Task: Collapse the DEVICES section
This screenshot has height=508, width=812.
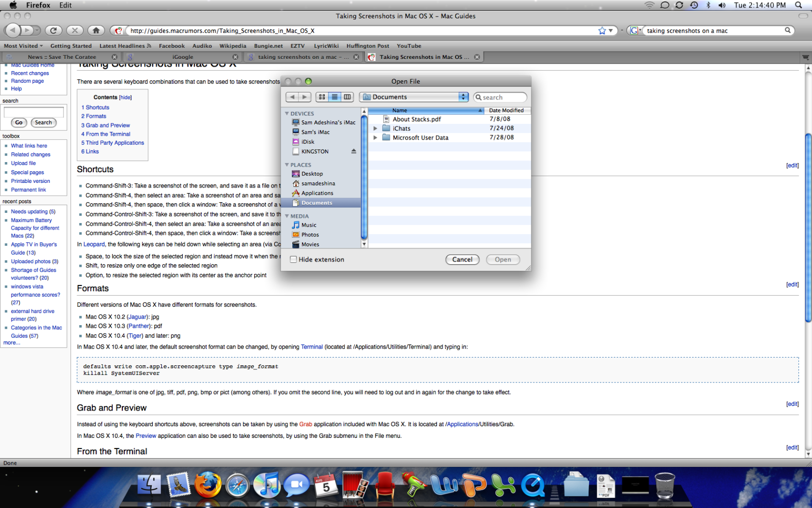Action: pyautogui.click(x=287, y=114)
